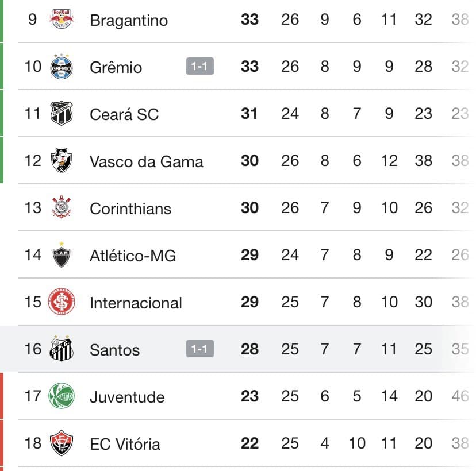The height and width of the screenshot is (471, 476).
Task: Select the Corinthians team name
Action: point(130,209)
